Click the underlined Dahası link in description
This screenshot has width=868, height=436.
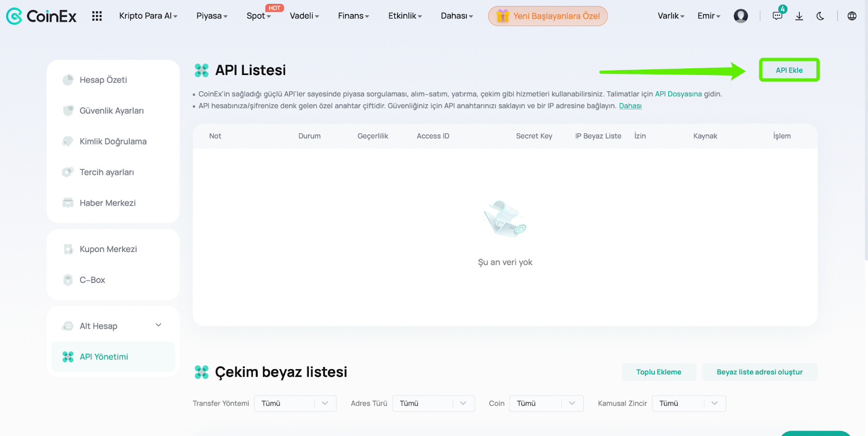pyautogui.click(x=630, y=106)
